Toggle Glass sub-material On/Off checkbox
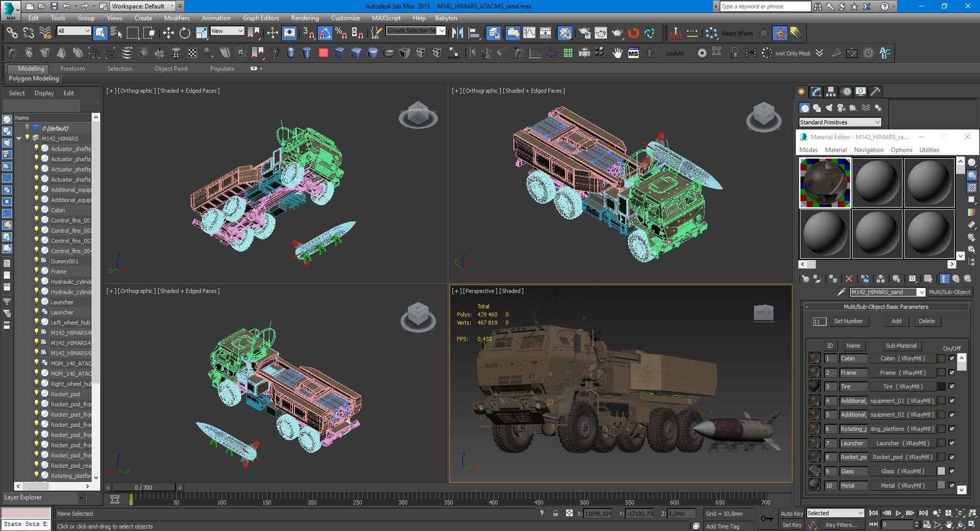Image resolution: width=980 pixels, height=531 pixels. [x=951, y=471]
